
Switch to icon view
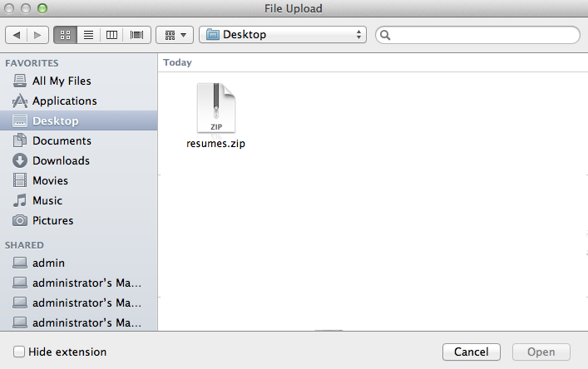[65, 35]
